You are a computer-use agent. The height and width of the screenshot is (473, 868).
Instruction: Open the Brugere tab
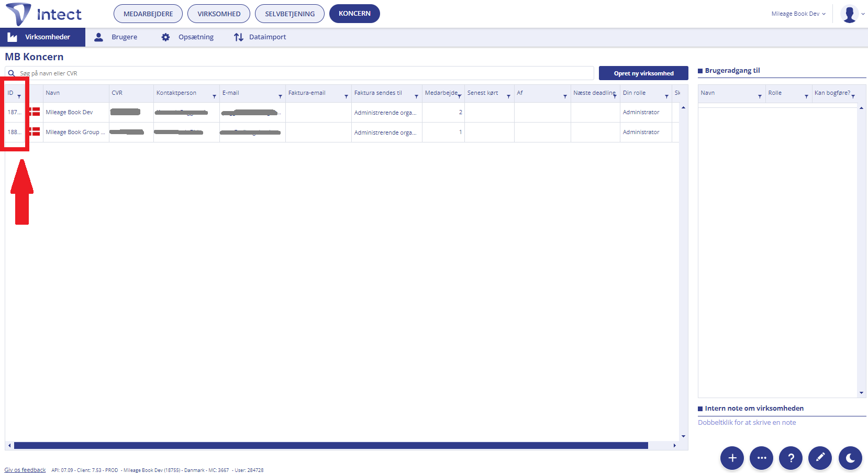116,37
